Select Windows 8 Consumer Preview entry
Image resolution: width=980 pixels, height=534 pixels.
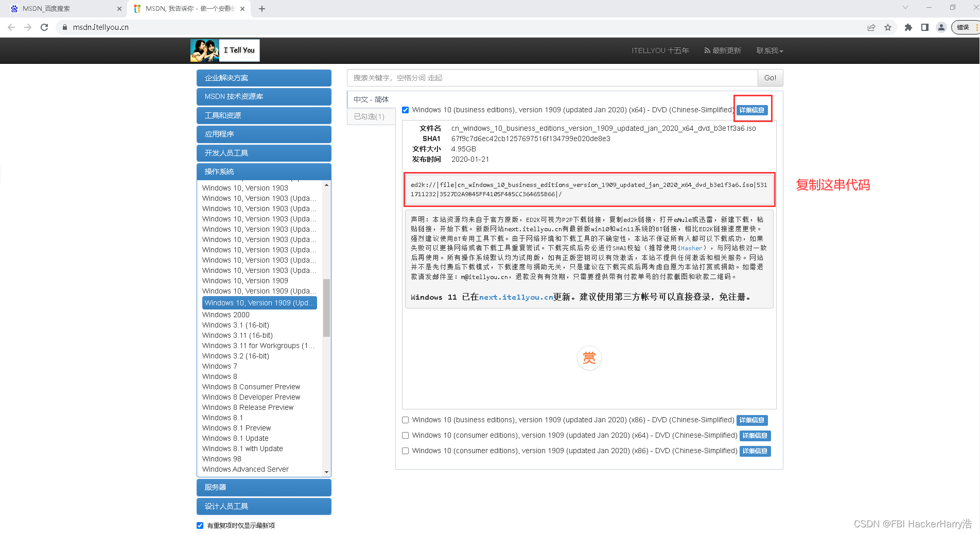pyautogui.click(x=251, y=387)
